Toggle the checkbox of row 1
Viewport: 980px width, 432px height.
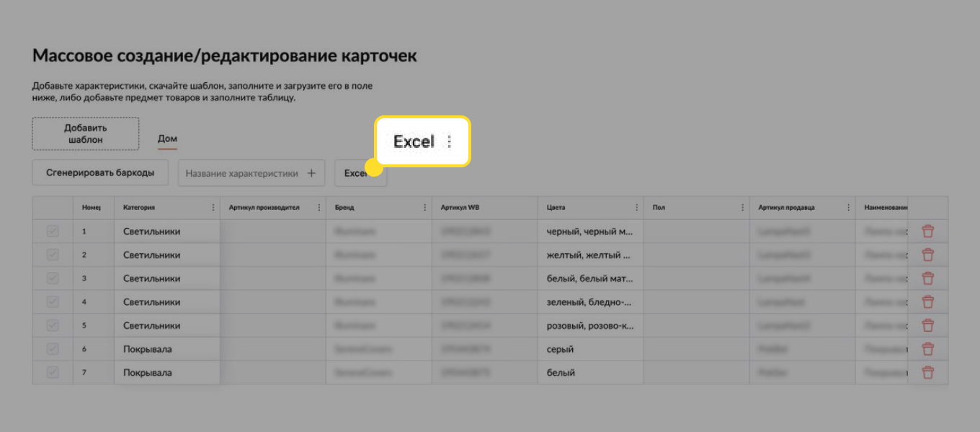pyautogui.click(x=52, y=231)
